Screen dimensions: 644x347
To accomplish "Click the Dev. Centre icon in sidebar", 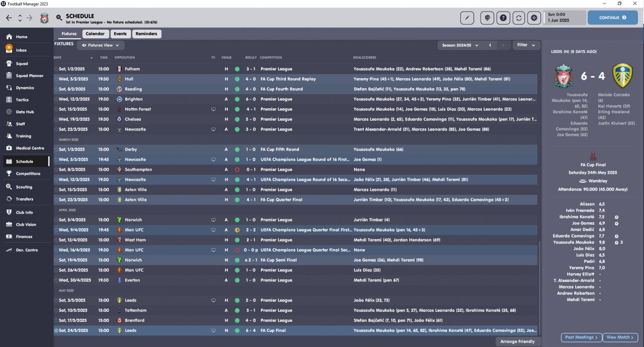I will pos(9,250).
